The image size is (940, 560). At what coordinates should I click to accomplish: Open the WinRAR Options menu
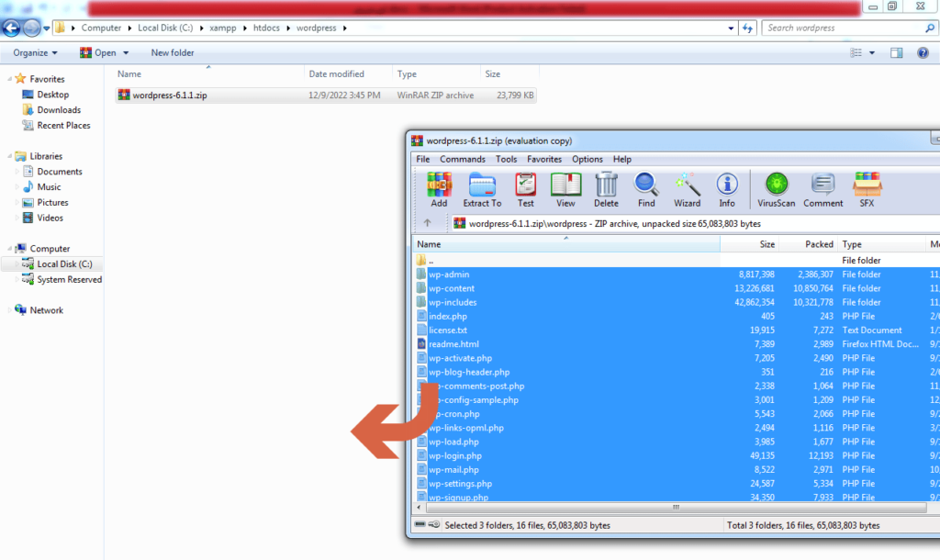[x=587, y=159]
